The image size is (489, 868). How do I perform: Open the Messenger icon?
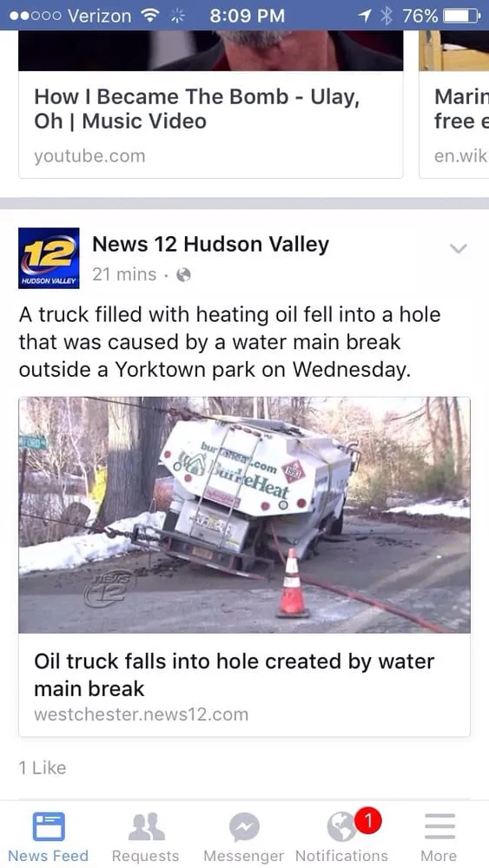coord(244,827)
